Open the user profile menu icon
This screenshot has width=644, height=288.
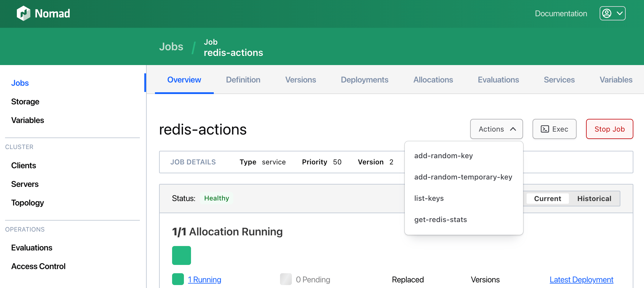[x=607, y=13]
